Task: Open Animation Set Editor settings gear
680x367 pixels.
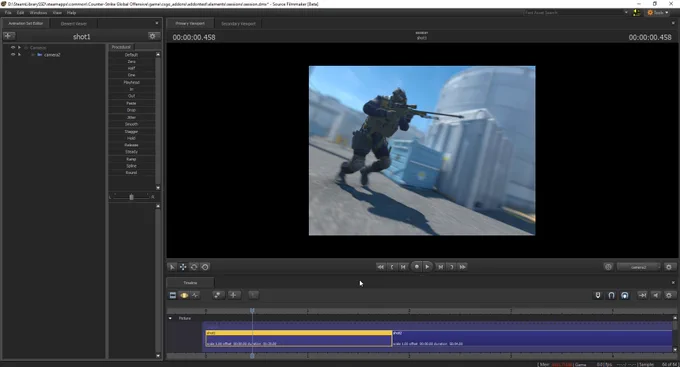Action: [152, 36]
